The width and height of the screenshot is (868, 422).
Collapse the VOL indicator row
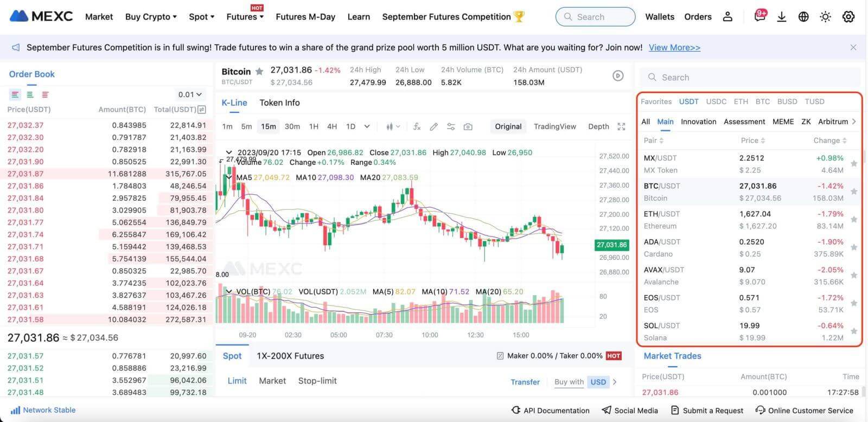coord(229,292)
